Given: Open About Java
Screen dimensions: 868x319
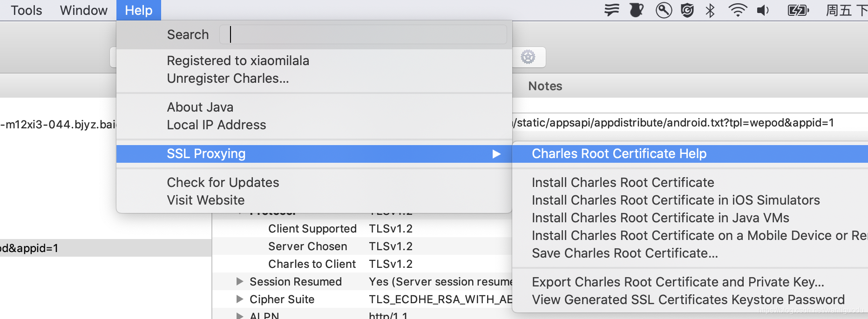Looking at the screenshot, I should pos(200,107).
